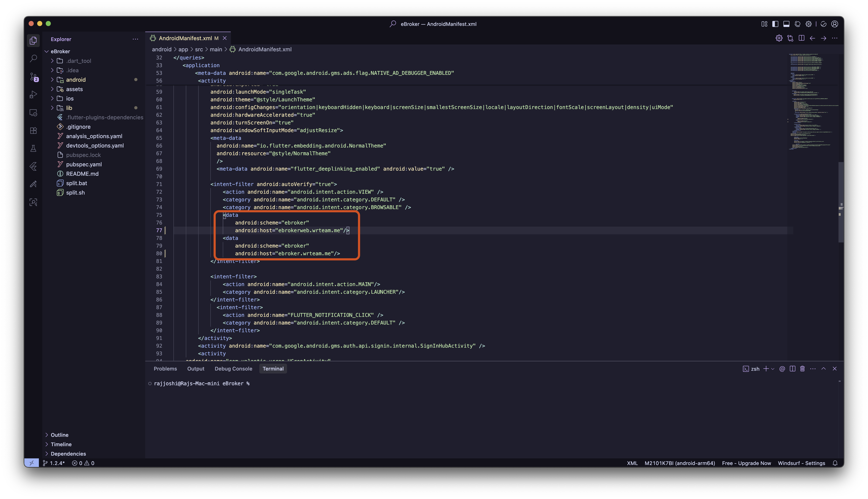Close the AndroidManifest.xml tab

tap(225, 38)
